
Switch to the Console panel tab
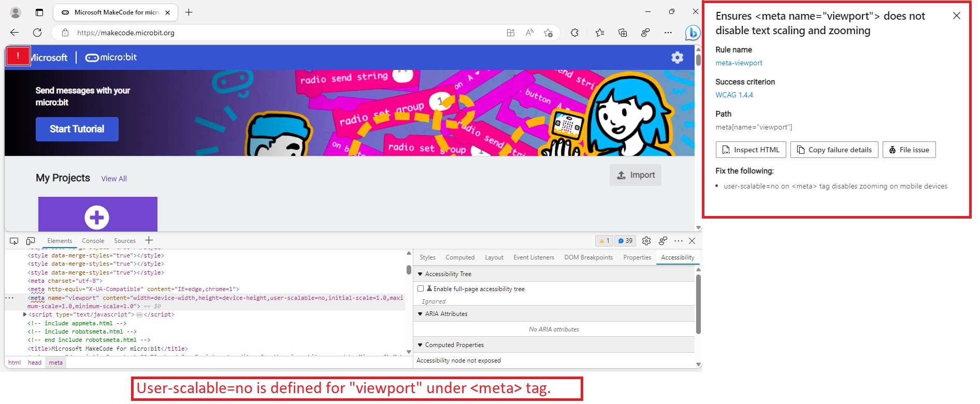(93, 241)
